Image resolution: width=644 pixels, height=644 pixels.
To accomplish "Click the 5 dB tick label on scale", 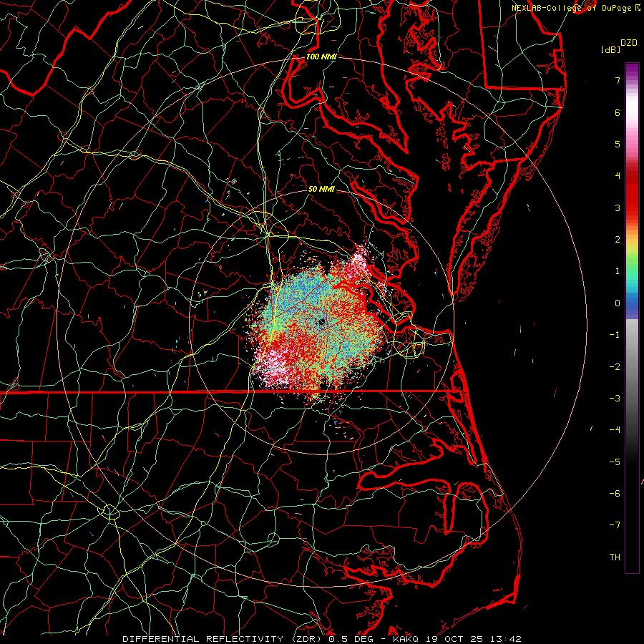I will pyautogui.click(x=618, y=144).
